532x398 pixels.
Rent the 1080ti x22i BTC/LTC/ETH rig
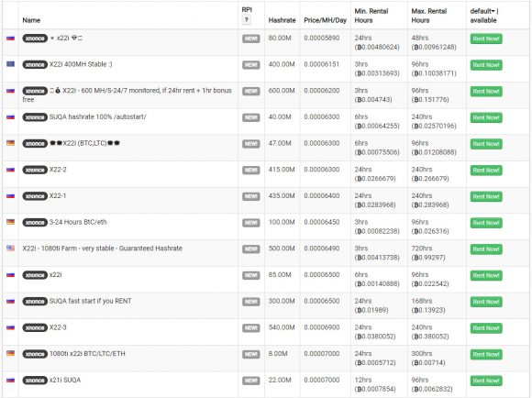486,354
